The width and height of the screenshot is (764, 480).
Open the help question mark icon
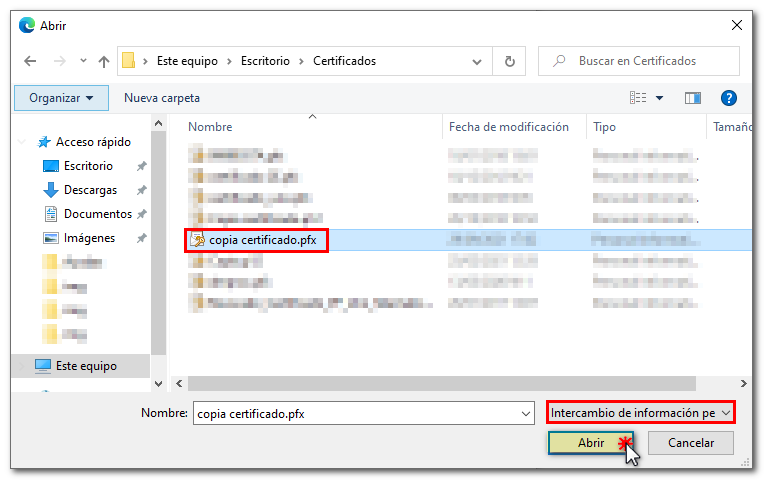click(729, 98)
